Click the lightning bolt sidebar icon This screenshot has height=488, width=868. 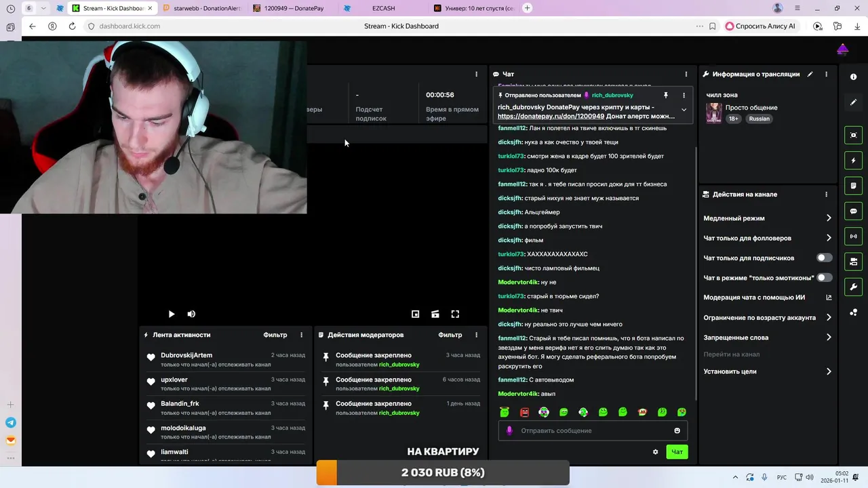pyautogui.click(x=853, y=161)
